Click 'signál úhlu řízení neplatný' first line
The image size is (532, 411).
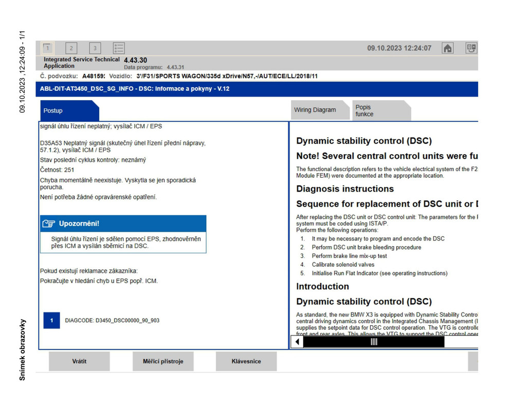[x=101, y=126]
